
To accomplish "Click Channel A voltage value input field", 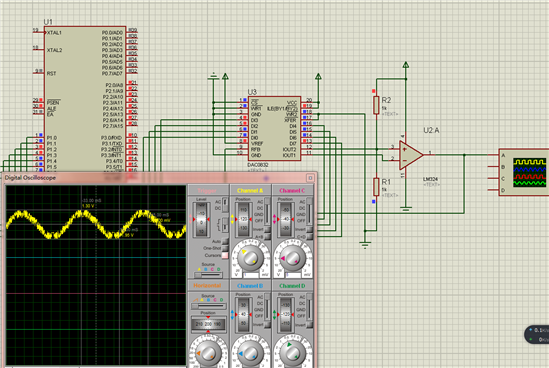I will tap(250, 275).
